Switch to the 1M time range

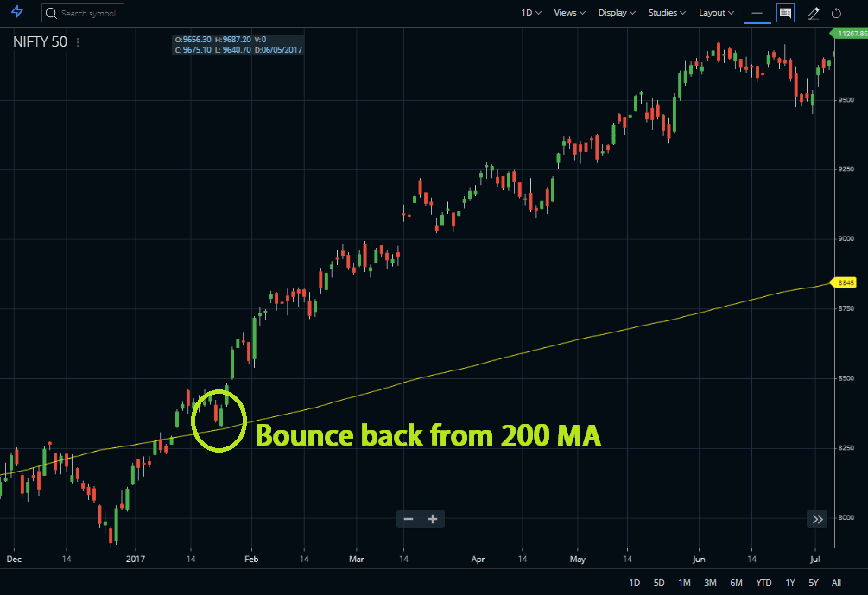(684, 582)
